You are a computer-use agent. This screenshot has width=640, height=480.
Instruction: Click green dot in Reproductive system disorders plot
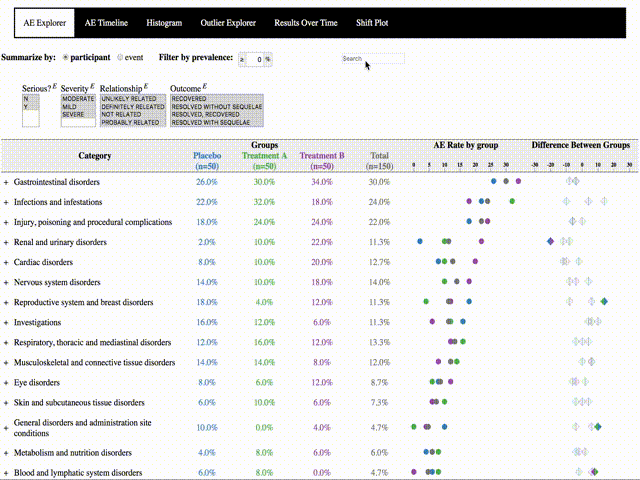(426, 301)
